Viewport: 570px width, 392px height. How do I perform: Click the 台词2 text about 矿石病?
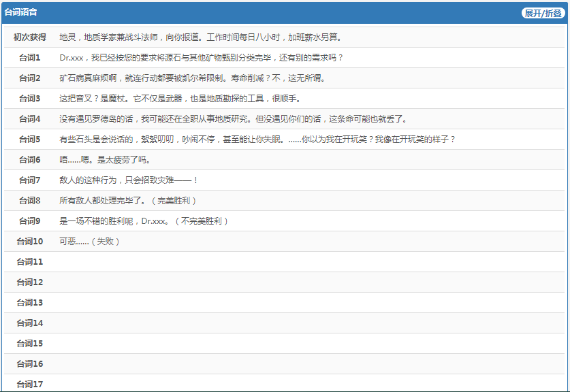193,78
